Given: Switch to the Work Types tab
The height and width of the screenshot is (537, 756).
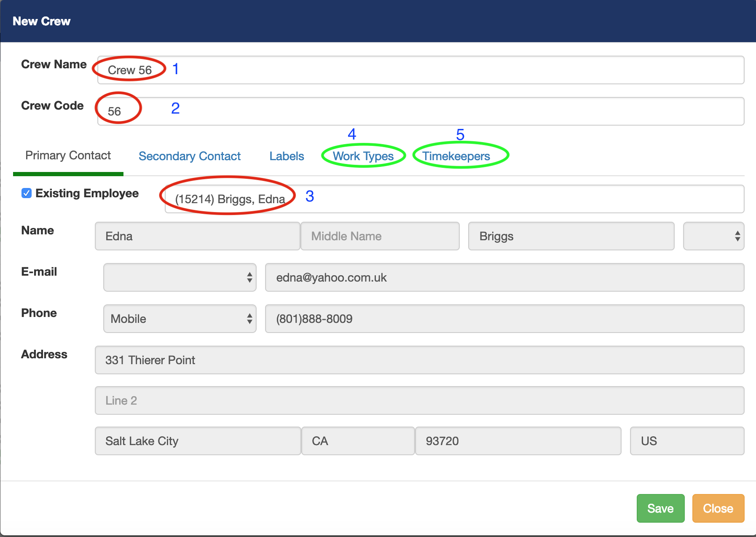Looking at the screenshot, I should click(363, 156).
